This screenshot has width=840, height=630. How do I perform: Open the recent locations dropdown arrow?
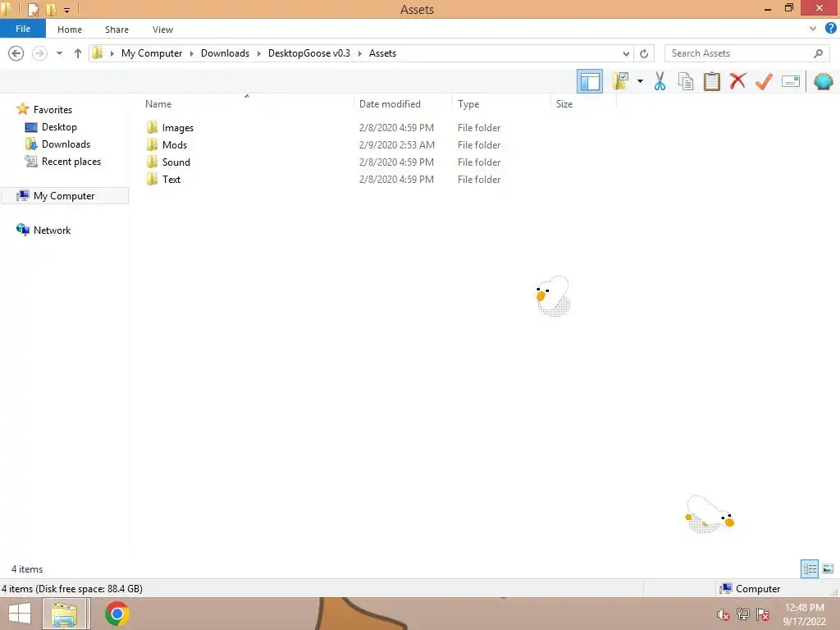click(59, 53)
